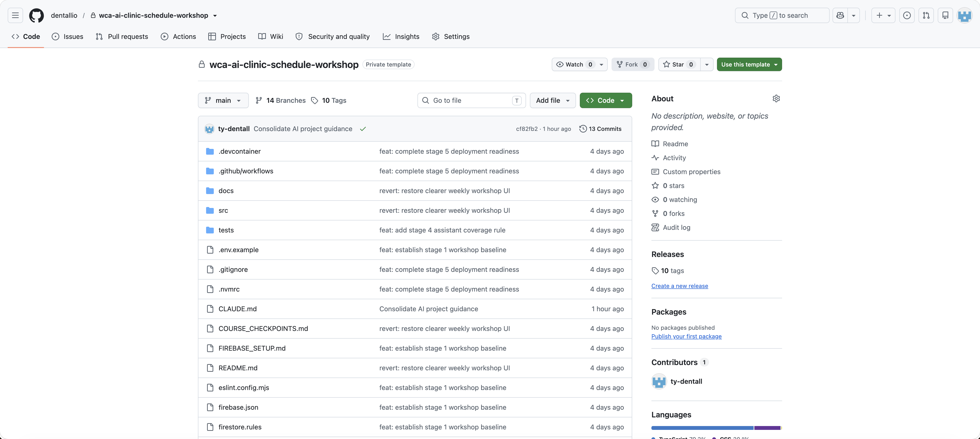Open the Audit log link

pos(671,227)
